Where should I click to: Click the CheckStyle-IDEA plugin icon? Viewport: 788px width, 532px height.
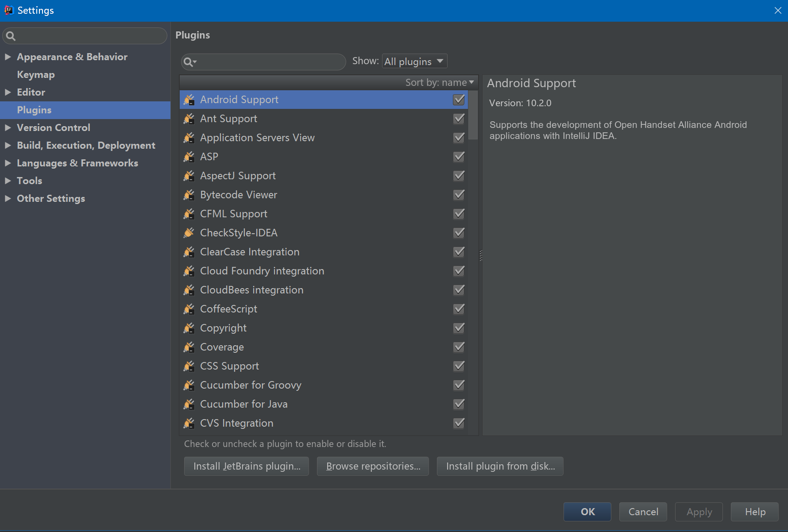tap(189, 233)
